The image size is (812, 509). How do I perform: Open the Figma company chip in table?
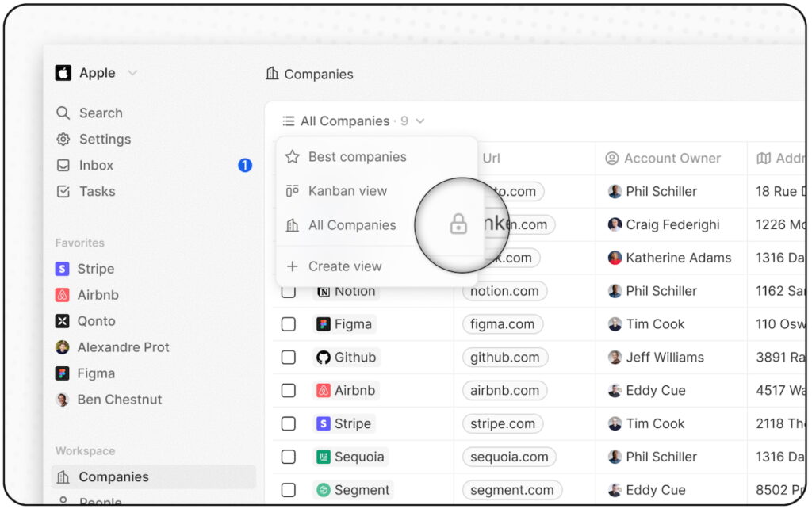[x=344, y=324]
